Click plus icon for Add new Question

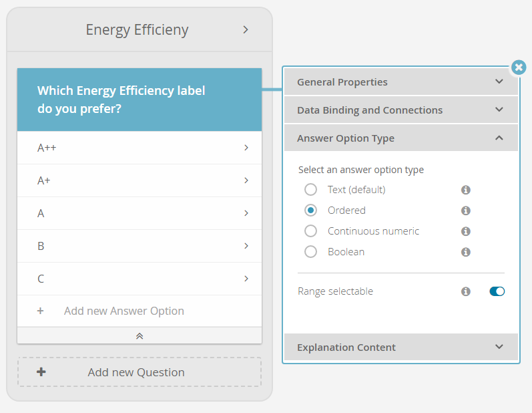[41, 372]
